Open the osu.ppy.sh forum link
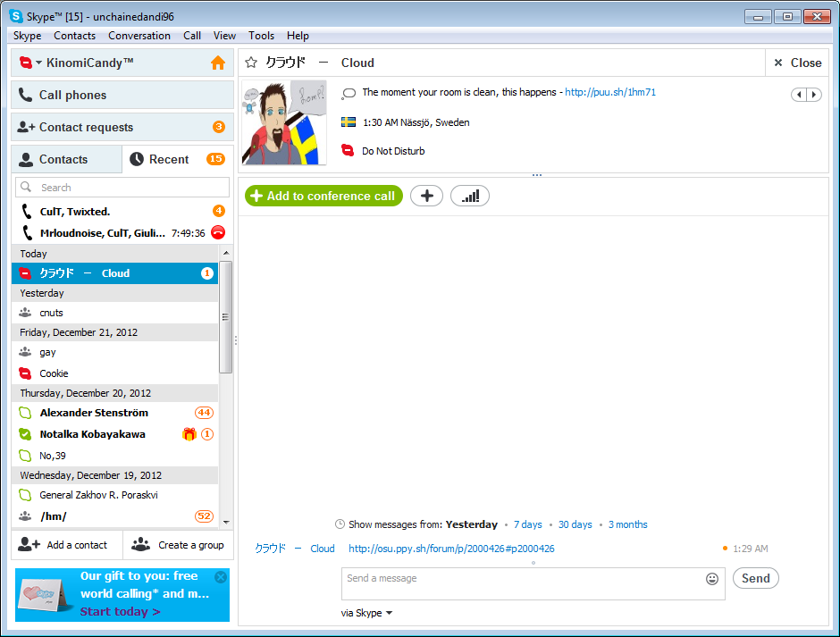Viewport: 840px width, 637px height. 451,549
